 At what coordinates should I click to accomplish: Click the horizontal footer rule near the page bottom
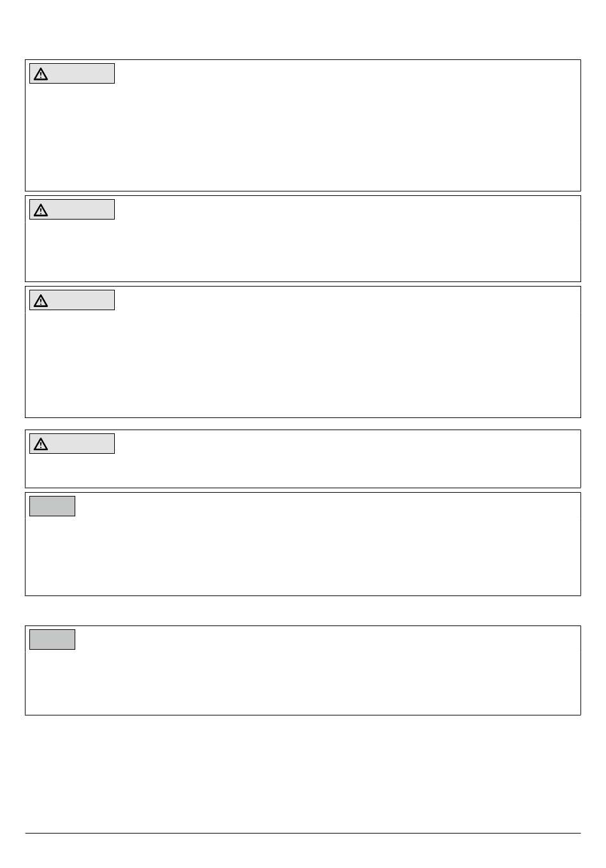(x=303, y=833)
